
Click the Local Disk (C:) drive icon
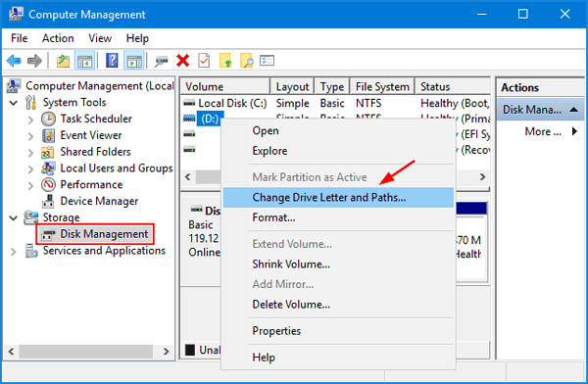pos(189,103)
